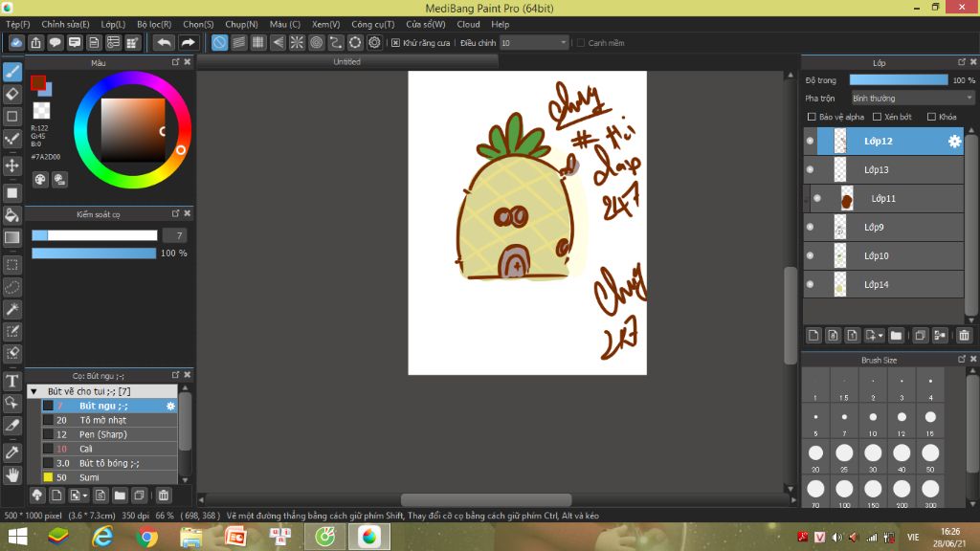Image resolution: width=980 pixels, height=551 pixels.
Task: Enable Bảo vệ alpha checkbox
Action: click(812, 117)
